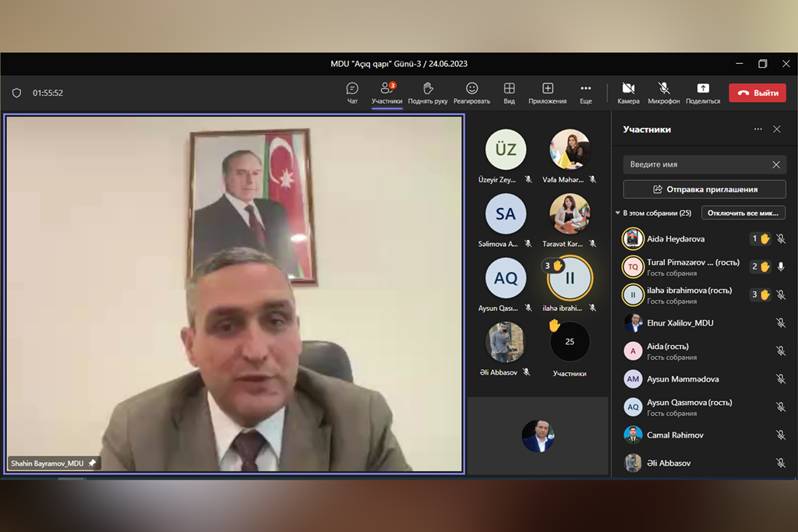
Task: Click the Leave (Выйти) button
Action: (757, 93)
